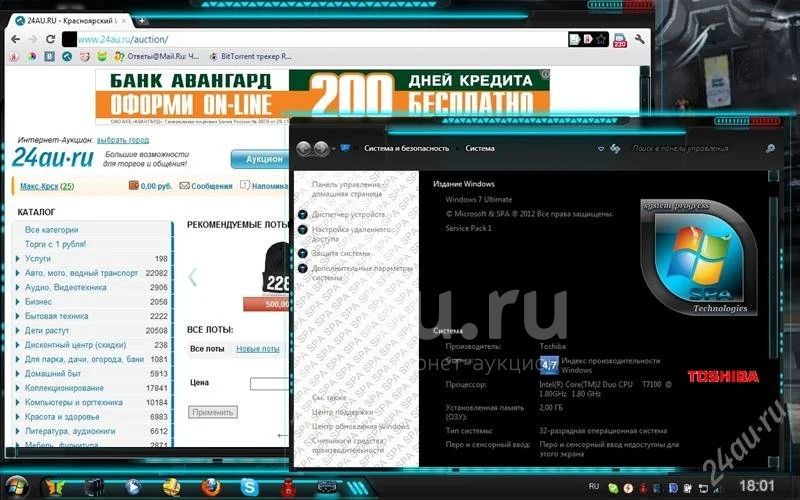The width and height of the screenshot is (800, 500).
Task: Click RU language indicator in tray
Action: coord(594,486)
